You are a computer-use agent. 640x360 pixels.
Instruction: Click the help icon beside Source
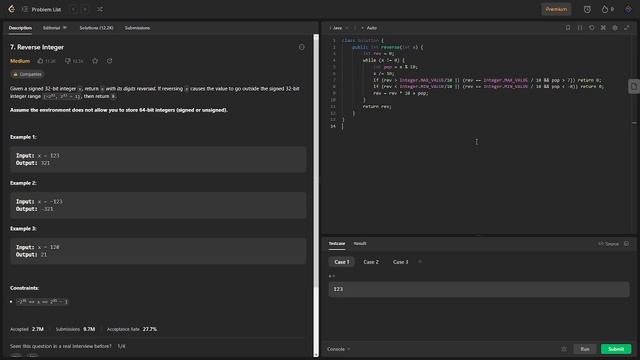point(627,244)
